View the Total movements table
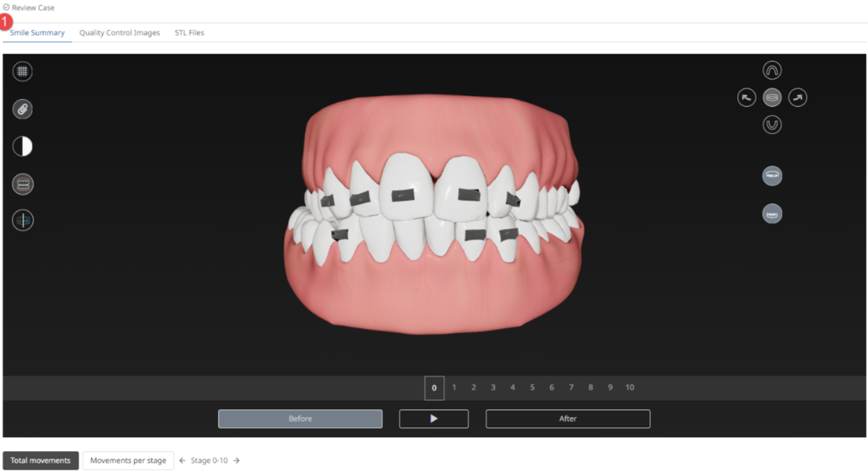Screen dimensions: 868x474 pos(40,460)
